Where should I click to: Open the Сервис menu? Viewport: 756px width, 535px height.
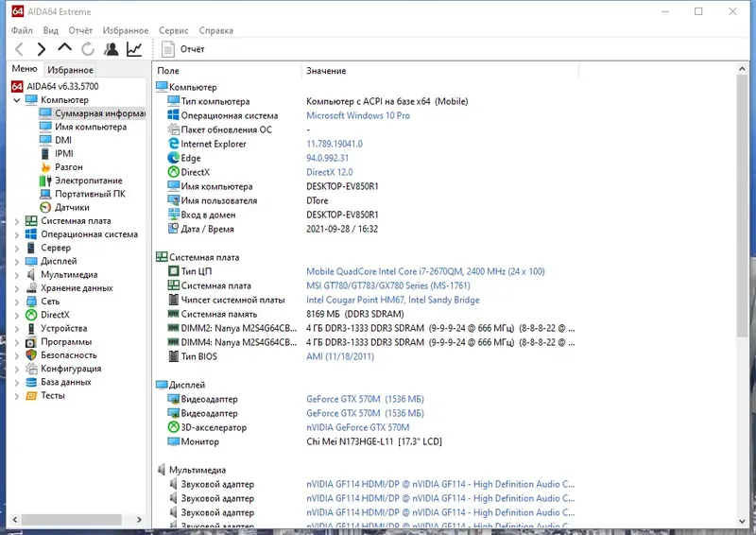173,30
